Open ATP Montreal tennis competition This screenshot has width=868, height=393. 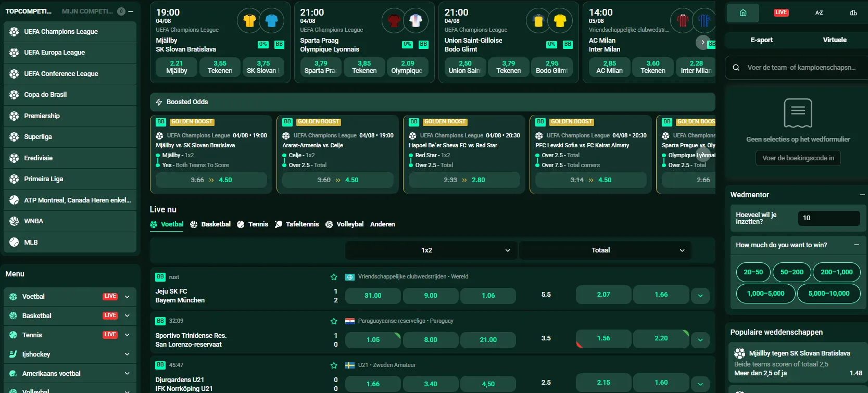(x=70, y=200)
